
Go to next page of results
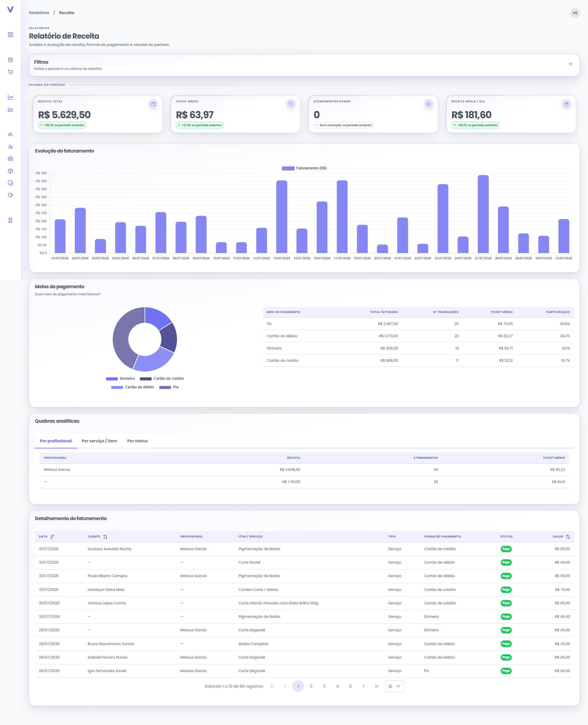pyautogui.click(x=364, y=686)
